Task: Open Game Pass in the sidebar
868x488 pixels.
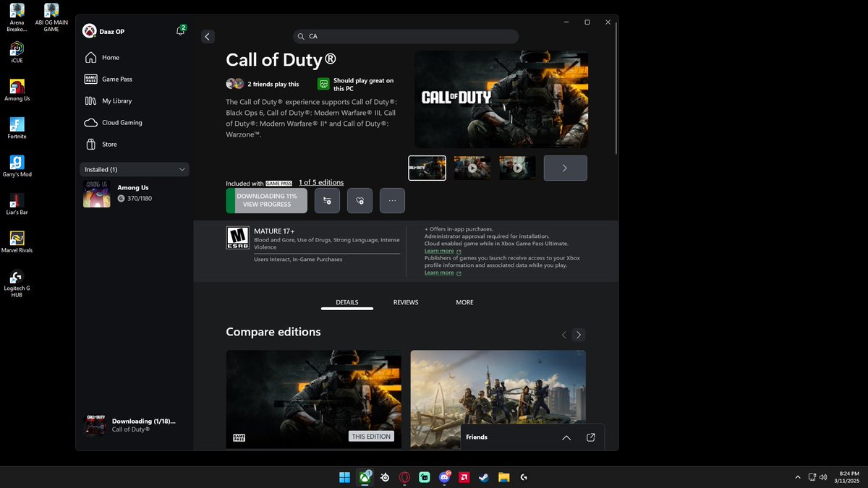Action: click(x=135, y=80)
